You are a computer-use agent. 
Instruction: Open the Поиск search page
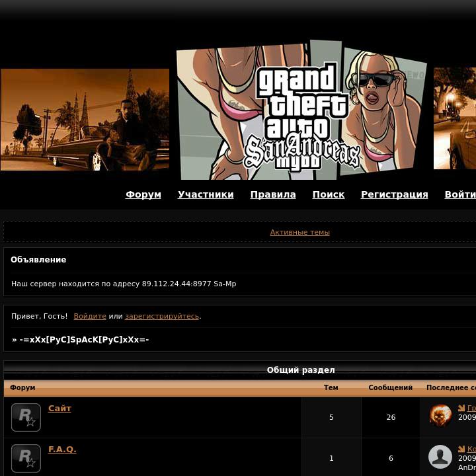point(329,194)
